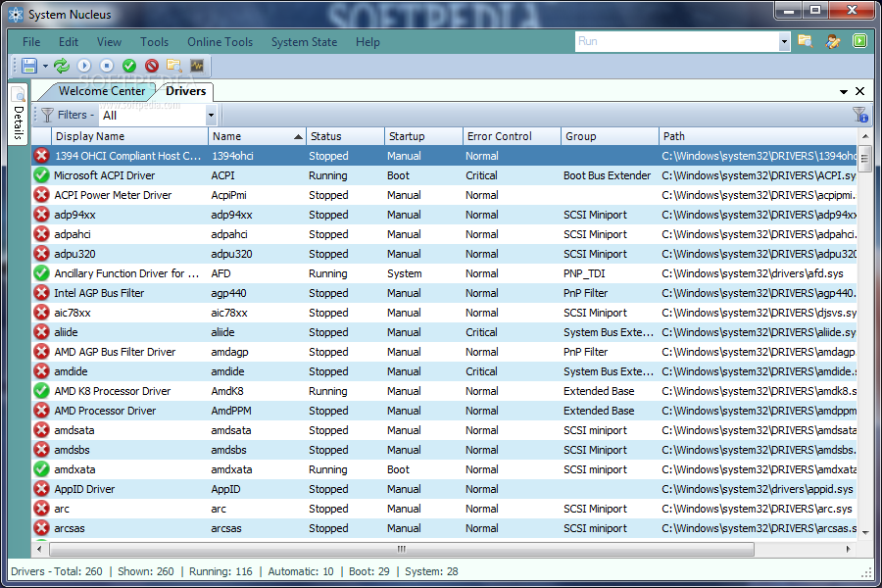Click red status icon for 1394 OHCI row
This screenshot has height=588, width=882.
pyautogui.click(x=41, y=156)
